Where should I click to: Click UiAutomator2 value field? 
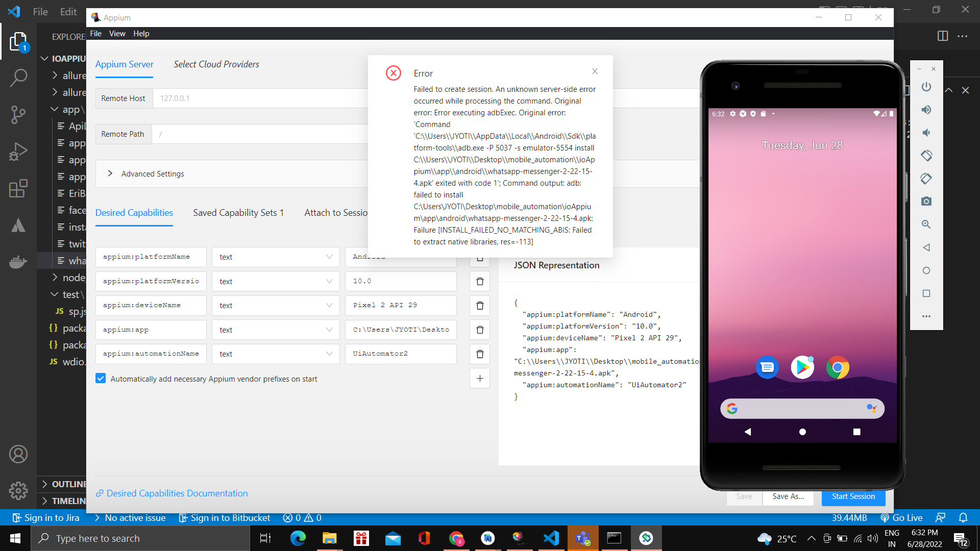(401, 354)
